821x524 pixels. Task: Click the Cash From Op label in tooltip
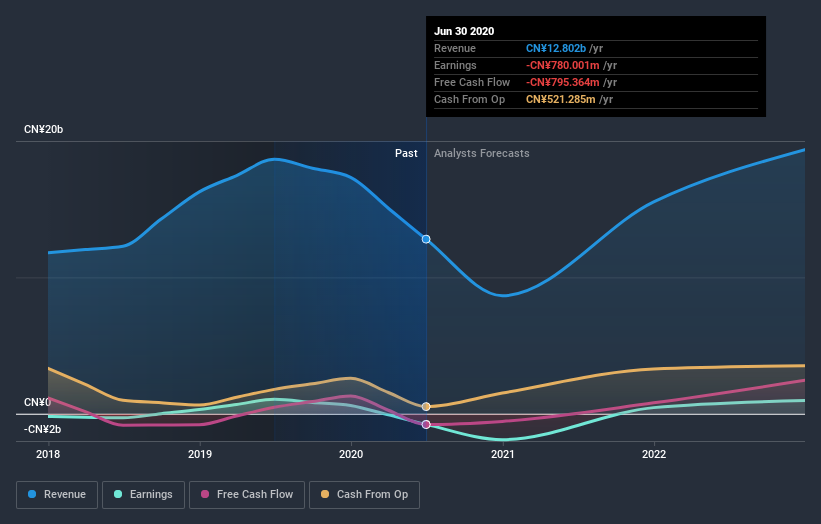click(x=470, y=99)
